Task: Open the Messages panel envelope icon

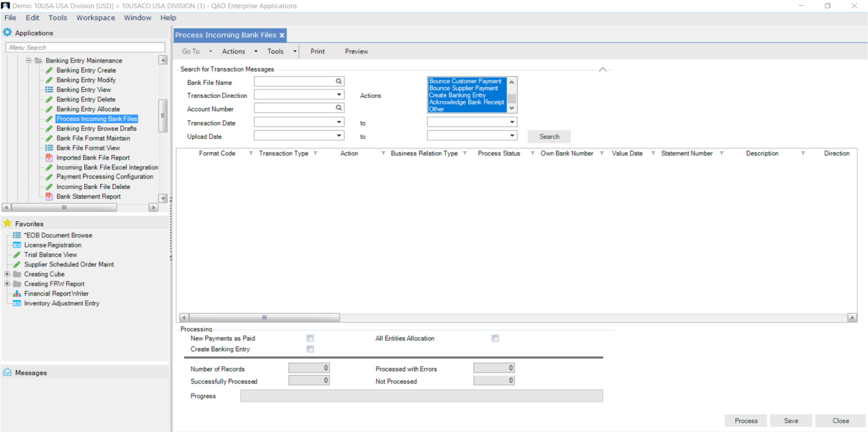Action: pos(7,372)
